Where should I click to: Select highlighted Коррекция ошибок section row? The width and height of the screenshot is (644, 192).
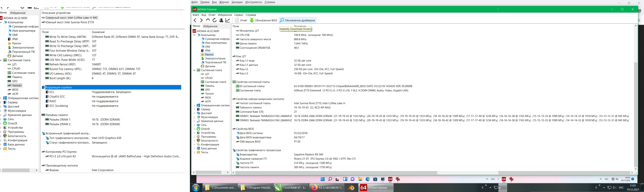click(111, 87)
